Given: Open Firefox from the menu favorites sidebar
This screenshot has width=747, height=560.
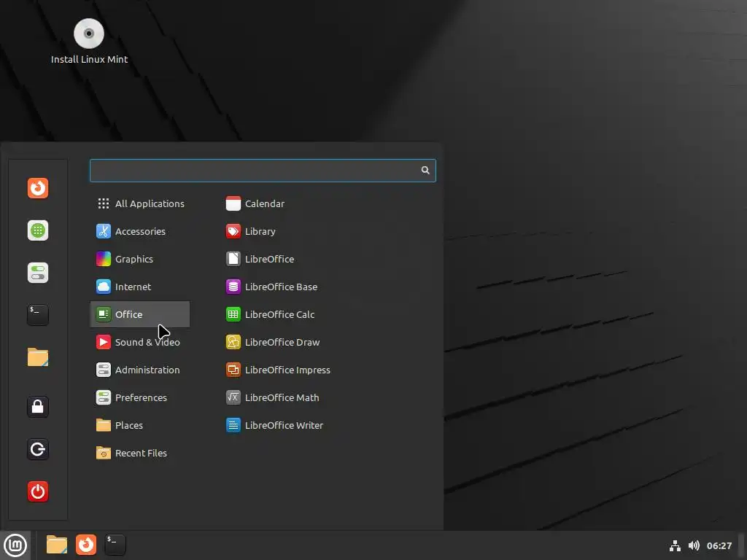Looking at the screenshot, I should (38, 188).
